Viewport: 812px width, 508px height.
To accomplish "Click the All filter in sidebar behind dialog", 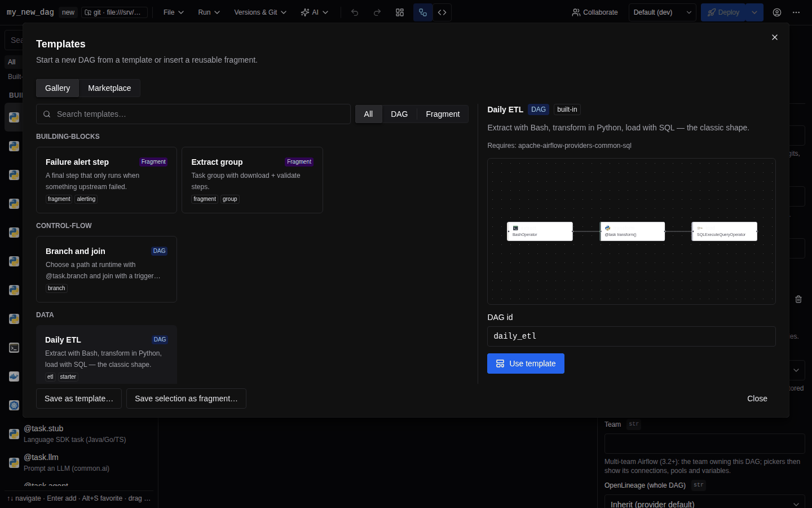I will coord(12,62).
